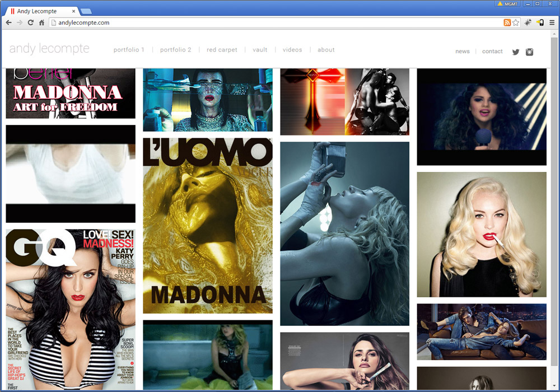Viewport: 560px width, 392px height.
Task: Open the puzzle-piece extension icon
Action: pyautogui.click(x=528, y=22)
